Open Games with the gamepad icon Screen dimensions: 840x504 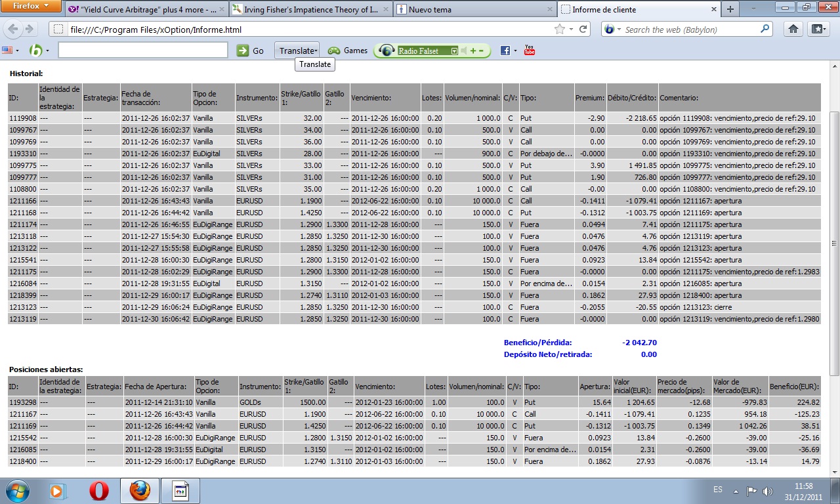334,51
